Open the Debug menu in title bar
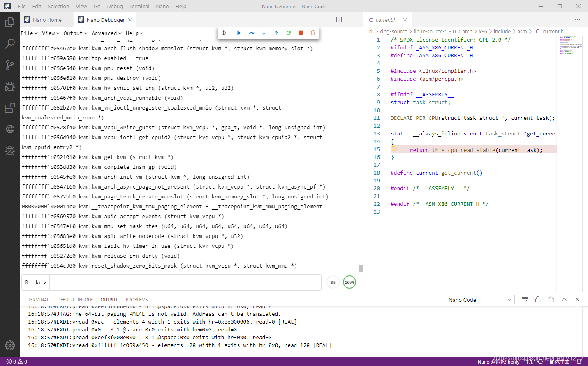The image size is (588, 366). pyautogui.click(x=115, y=6)
